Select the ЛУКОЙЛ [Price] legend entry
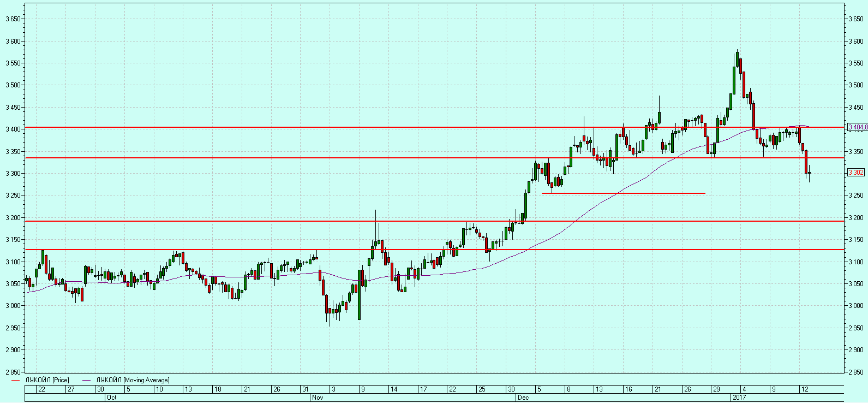Screen dimensions: 868x403 [x=47, y=380]
